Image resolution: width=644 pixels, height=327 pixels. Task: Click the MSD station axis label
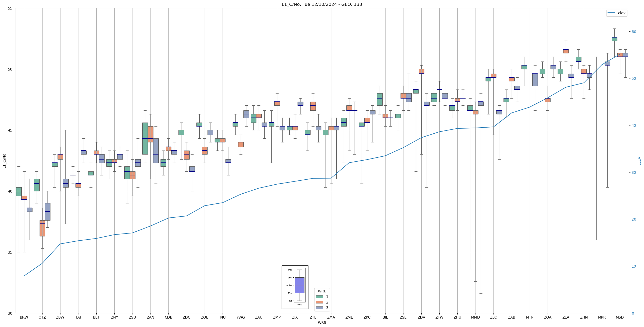click(620, 317)
